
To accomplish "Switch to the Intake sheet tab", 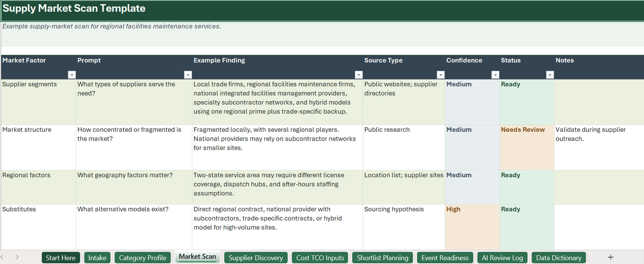I will (x=97, y=258).
